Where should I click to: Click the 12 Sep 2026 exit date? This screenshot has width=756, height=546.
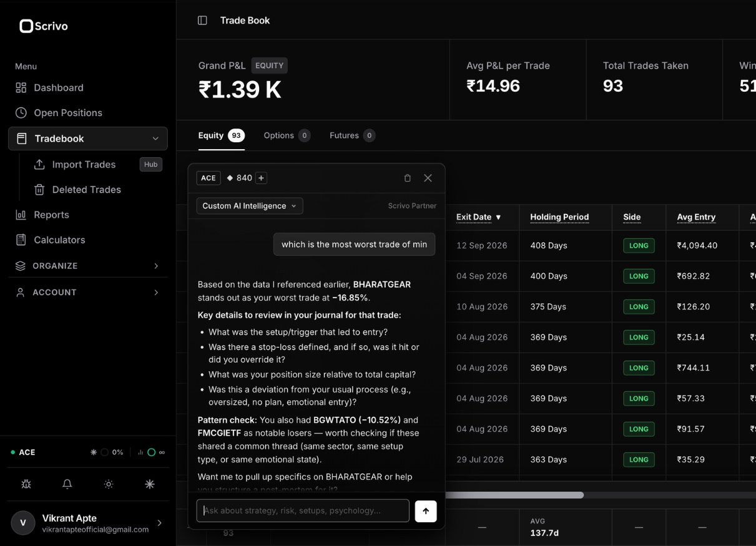482,246
